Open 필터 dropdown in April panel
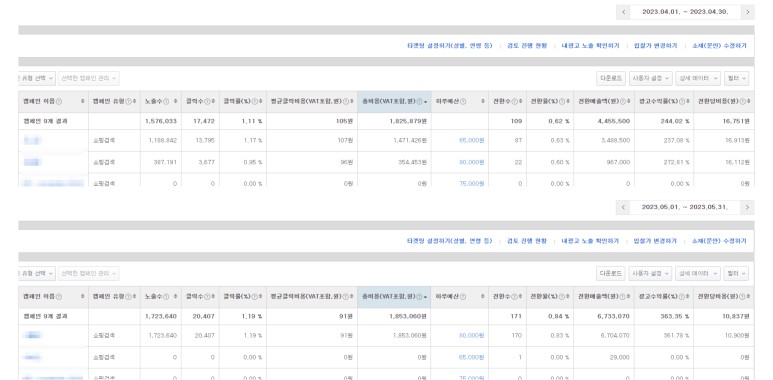This screenshot has width=773, height=380. click(x=736, y=78)
